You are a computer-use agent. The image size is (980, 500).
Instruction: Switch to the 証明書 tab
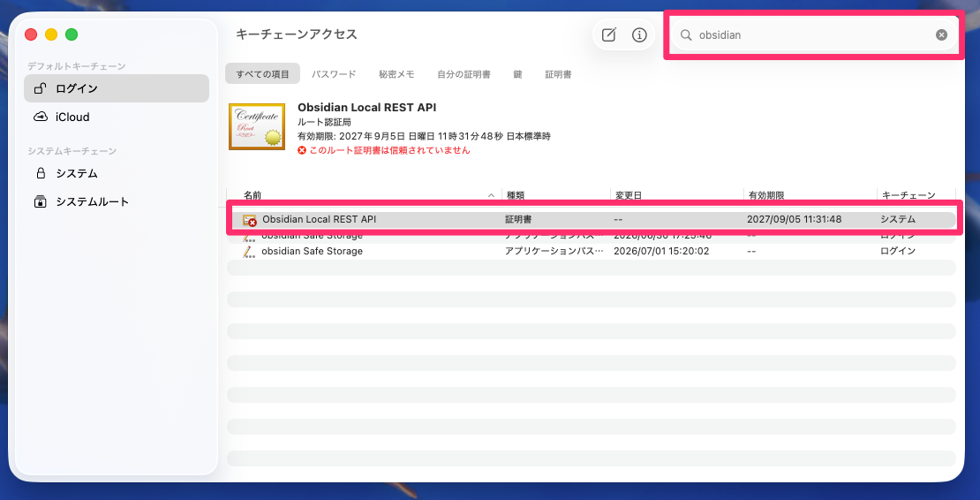click(558, 73)
